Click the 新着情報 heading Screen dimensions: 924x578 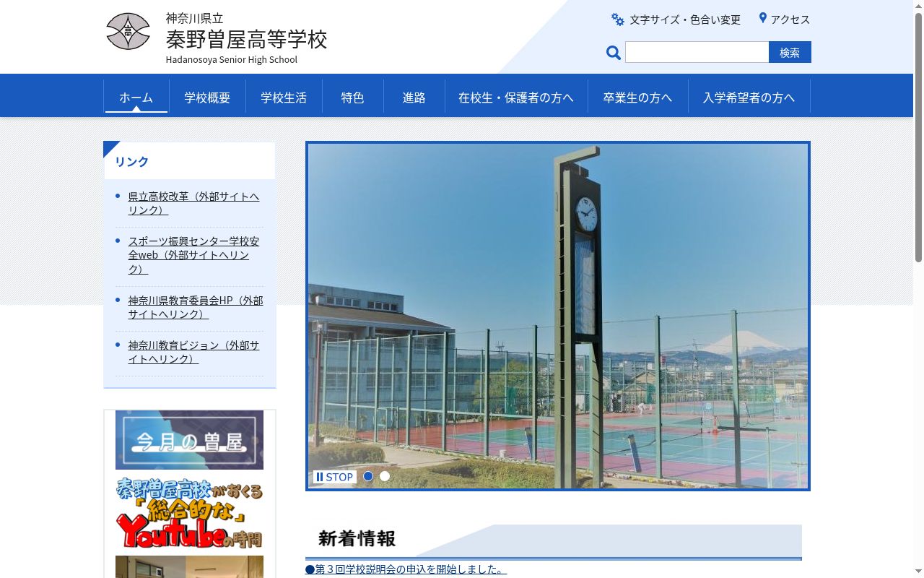357,538
